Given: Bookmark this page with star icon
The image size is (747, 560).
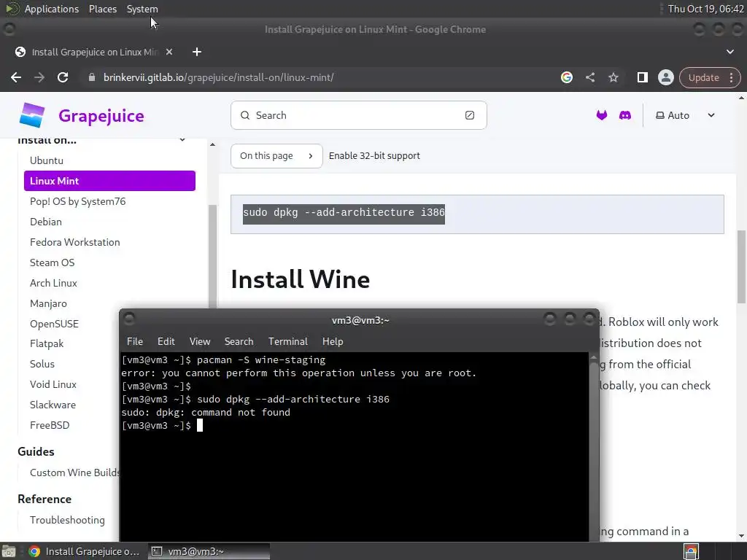Looking at the screenshot, I should 613,77.
